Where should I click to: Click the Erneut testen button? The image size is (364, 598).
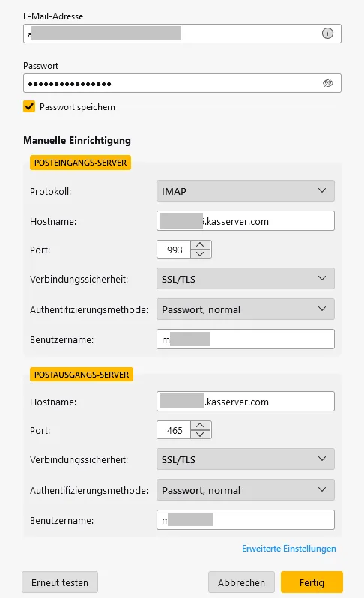60,582
